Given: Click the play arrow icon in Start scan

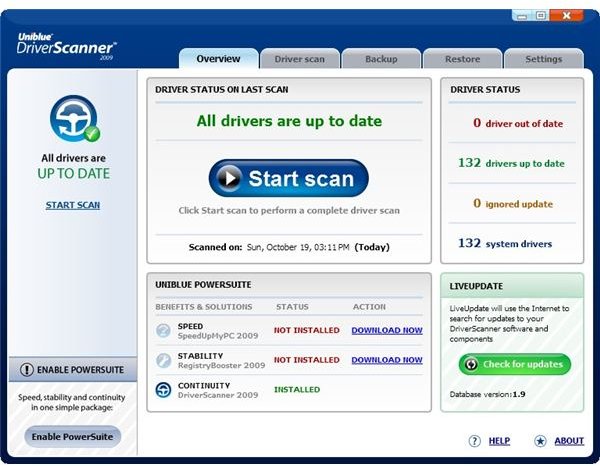Looking at the screenshot, I should pos(229,178).
